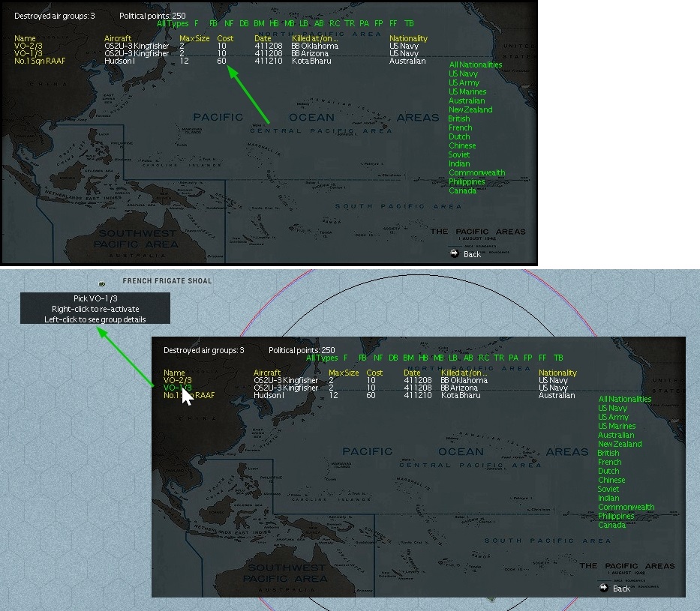
Task: Filter by FP type in upper screenshot
Action: 379,23
